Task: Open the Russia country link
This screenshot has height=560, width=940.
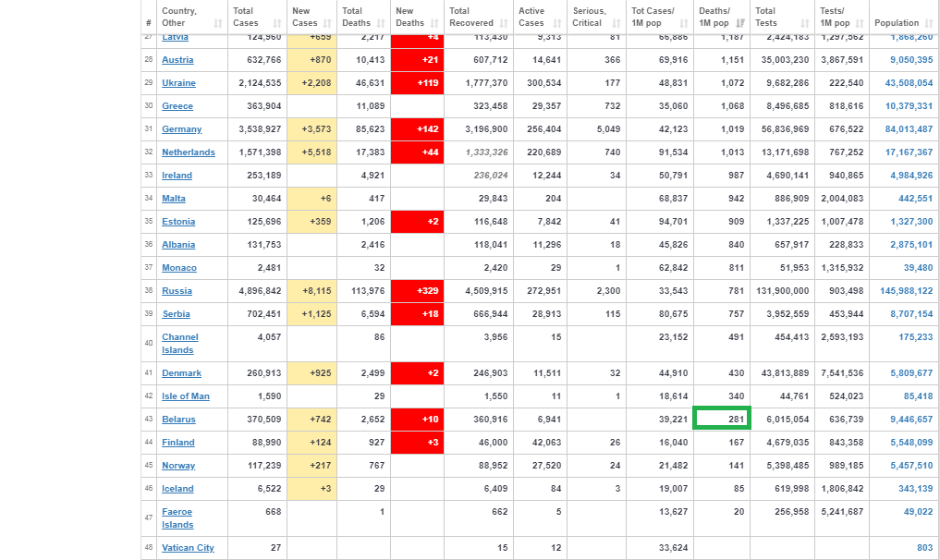Action: coord(177,291)
